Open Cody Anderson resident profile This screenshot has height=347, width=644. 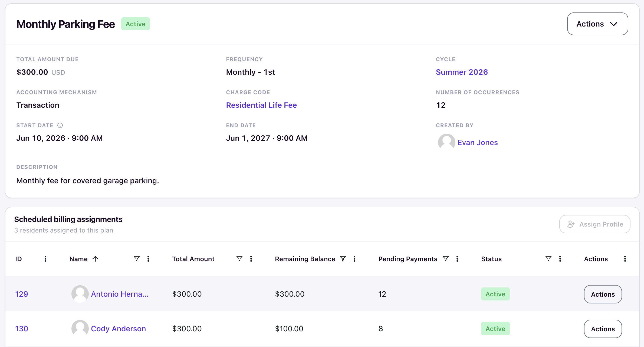[x=118, y=329]
